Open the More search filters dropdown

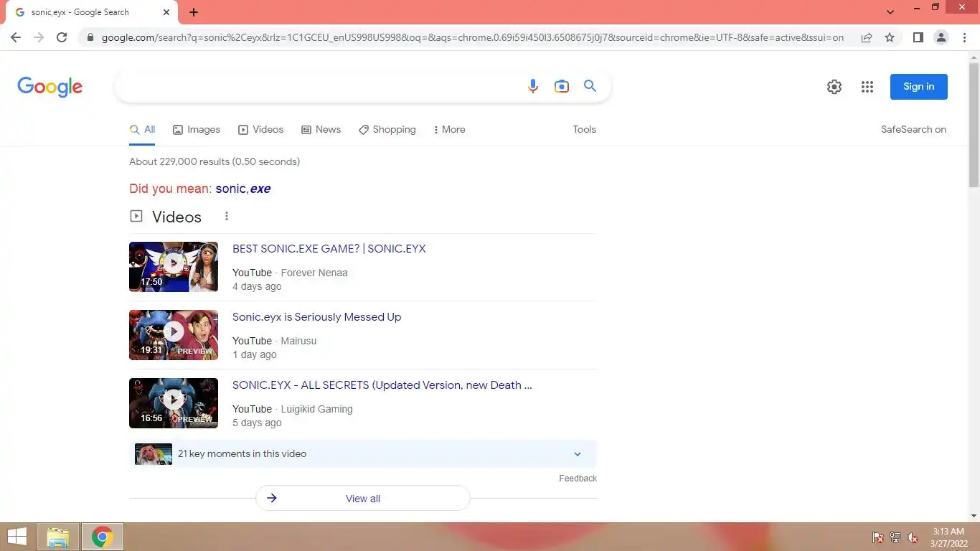click(449, 130)
